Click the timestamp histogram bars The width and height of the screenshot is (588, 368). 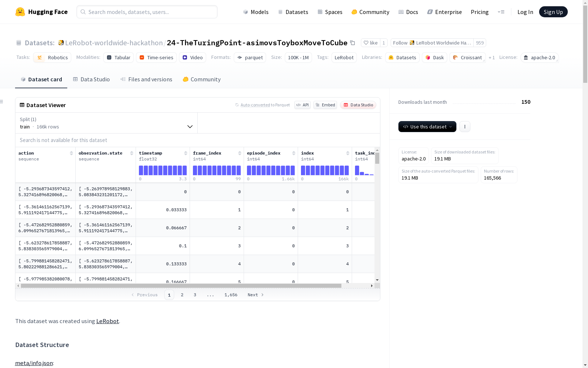(x=163, y=170)
